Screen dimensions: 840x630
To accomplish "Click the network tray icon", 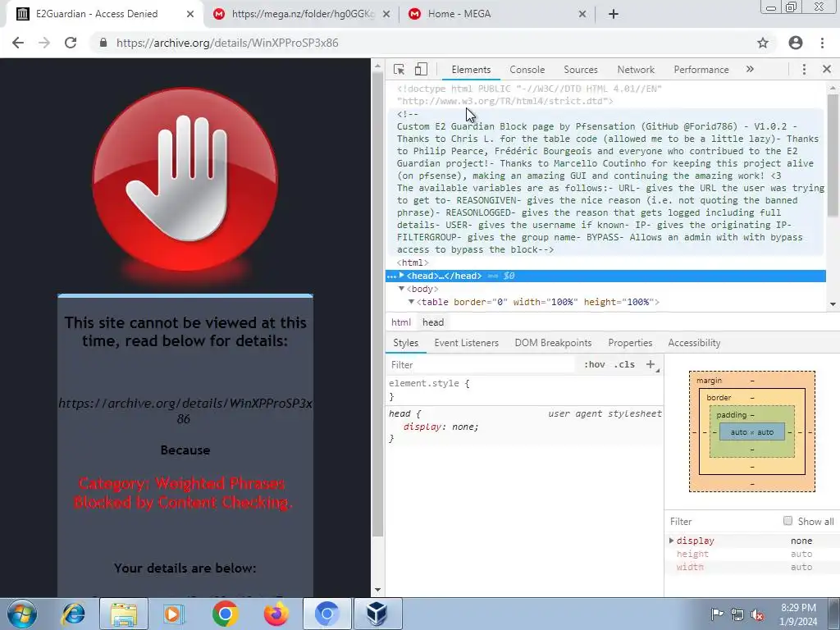I will [x=737, y=614].
